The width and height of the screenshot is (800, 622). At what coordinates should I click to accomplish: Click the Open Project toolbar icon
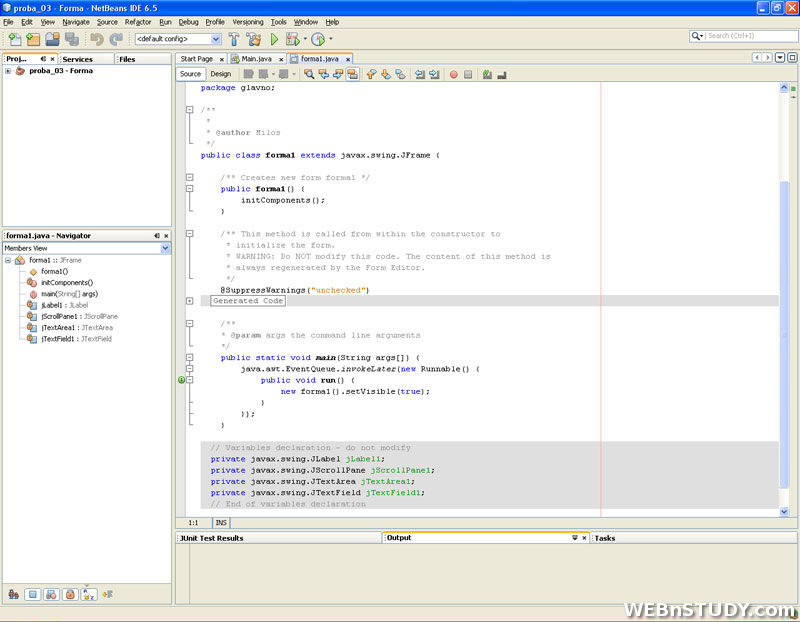[x=53, y=39]
